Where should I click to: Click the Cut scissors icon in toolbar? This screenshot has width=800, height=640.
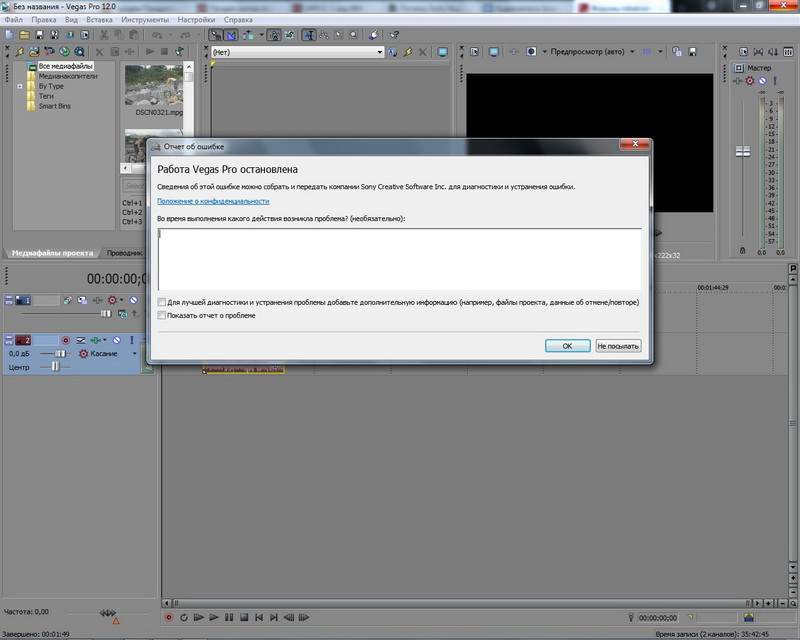103,35
